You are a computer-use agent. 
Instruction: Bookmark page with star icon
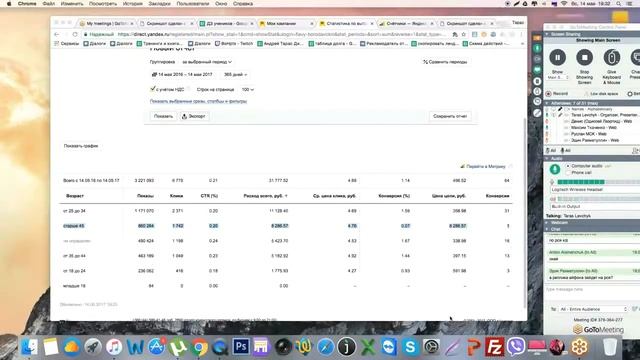pos(464,34)
